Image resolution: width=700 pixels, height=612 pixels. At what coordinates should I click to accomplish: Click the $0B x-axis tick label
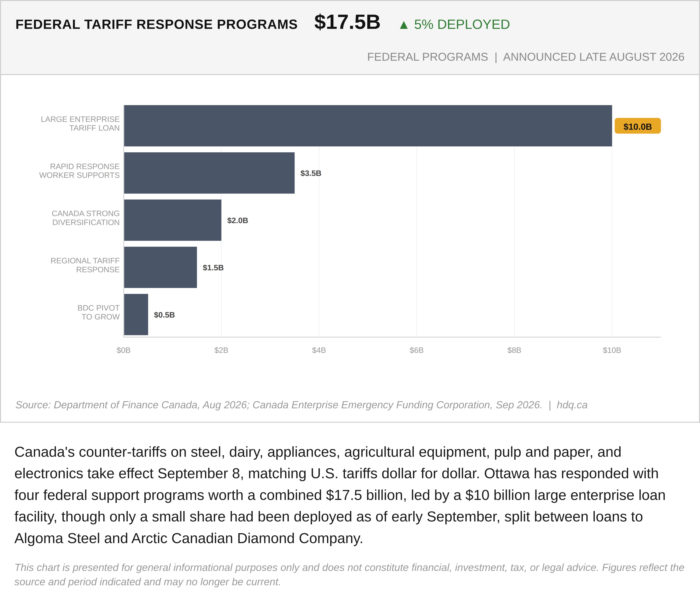(123, 350)
